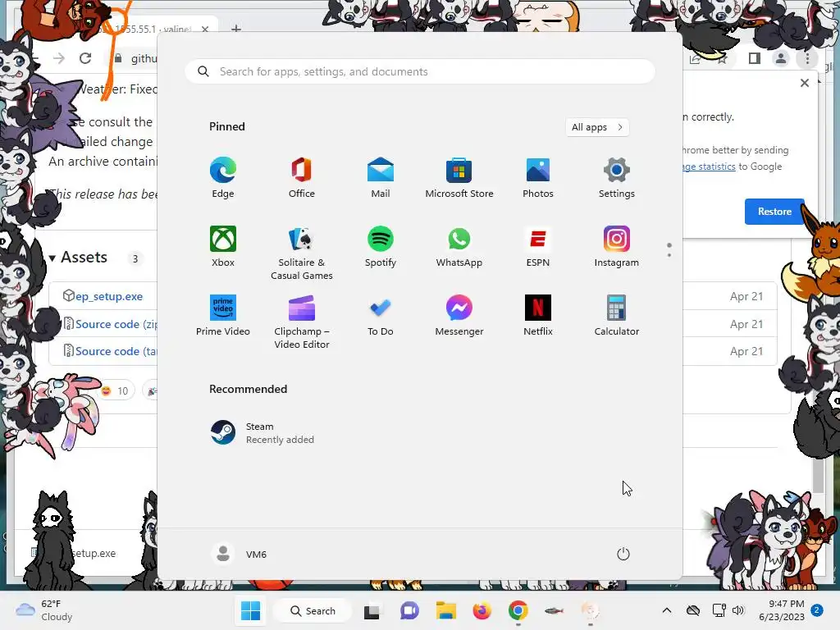The height and width of the screenshot is (630, 840).
Task: Dismiss the Chrome restore popup
Action: (805, 83)
